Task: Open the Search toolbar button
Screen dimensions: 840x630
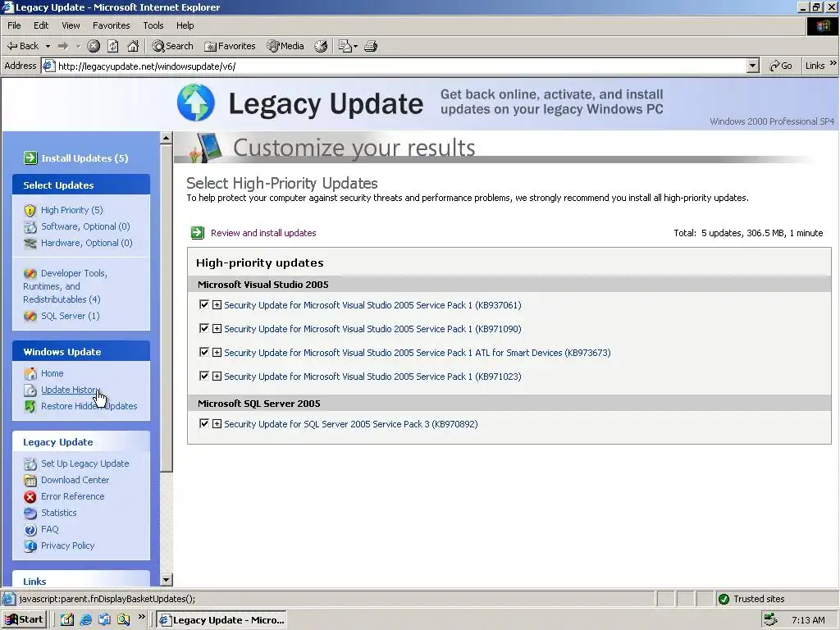Action: [172, 46]
